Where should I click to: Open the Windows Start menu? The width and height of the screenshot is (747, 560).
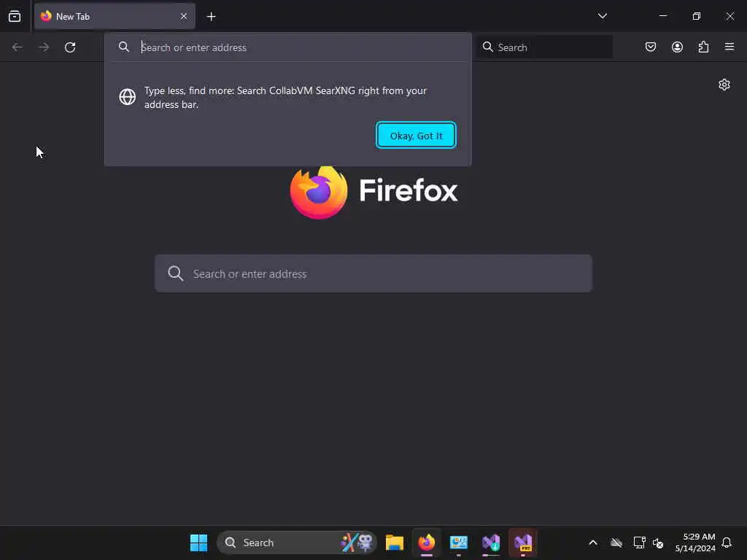click(198, 542)
